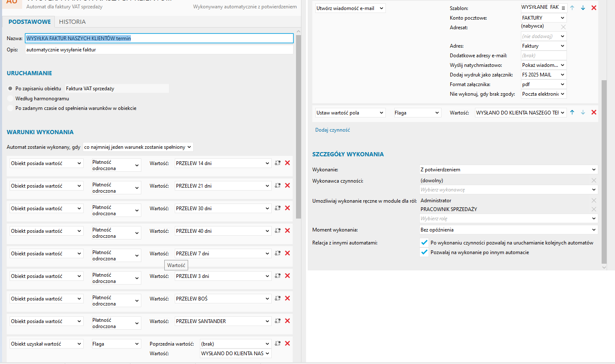Click the left panel vertical scrollbar
The height and width of the screenshot is (364, 615).
pyautogui.click(x=299, y=125)
